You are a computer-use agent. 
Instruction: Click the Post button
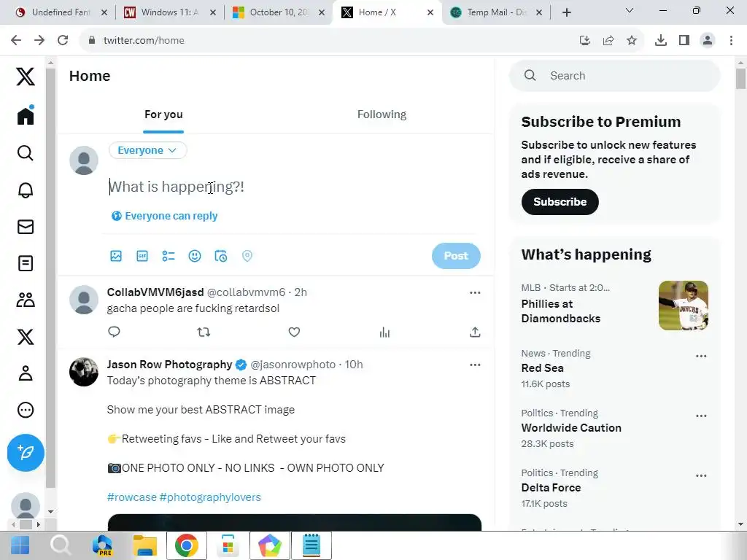coord(456,256)
